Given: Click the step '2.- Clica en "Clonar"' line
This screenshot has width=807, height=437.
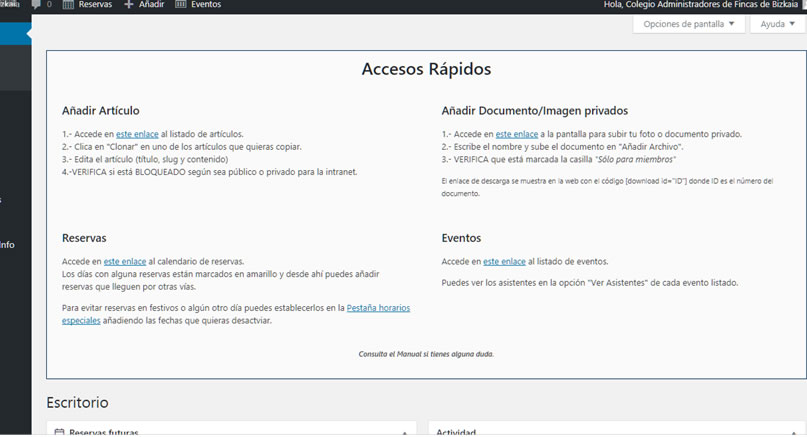Looking at the screenshot, I should 182,147.
